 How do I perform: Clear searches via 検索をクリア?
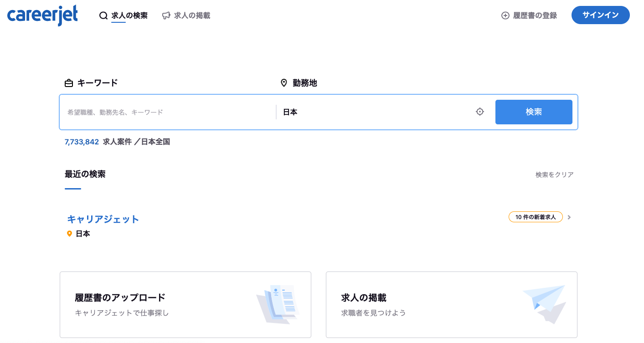pyautogui.click(x=554, y=174)
